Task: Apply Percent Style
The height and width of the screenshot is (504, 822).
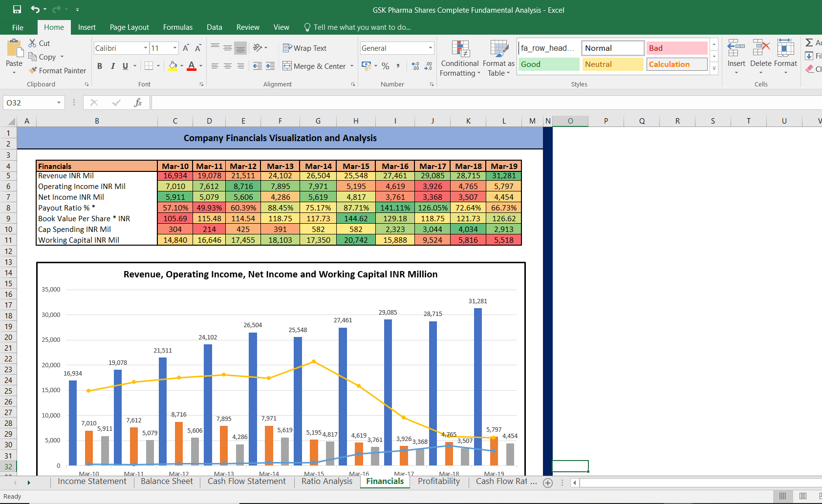Action: (386, 66)
